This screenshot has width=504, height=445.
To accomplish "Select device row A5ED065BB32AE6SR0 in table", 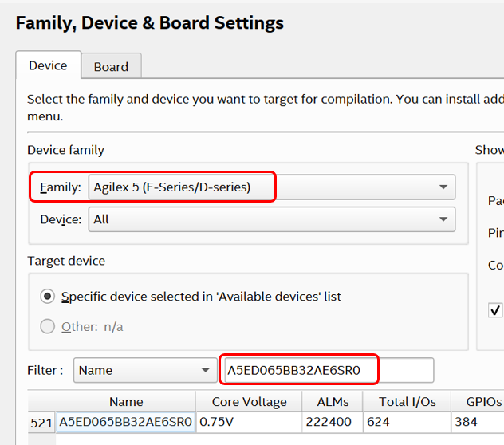I will coord(126,423).
